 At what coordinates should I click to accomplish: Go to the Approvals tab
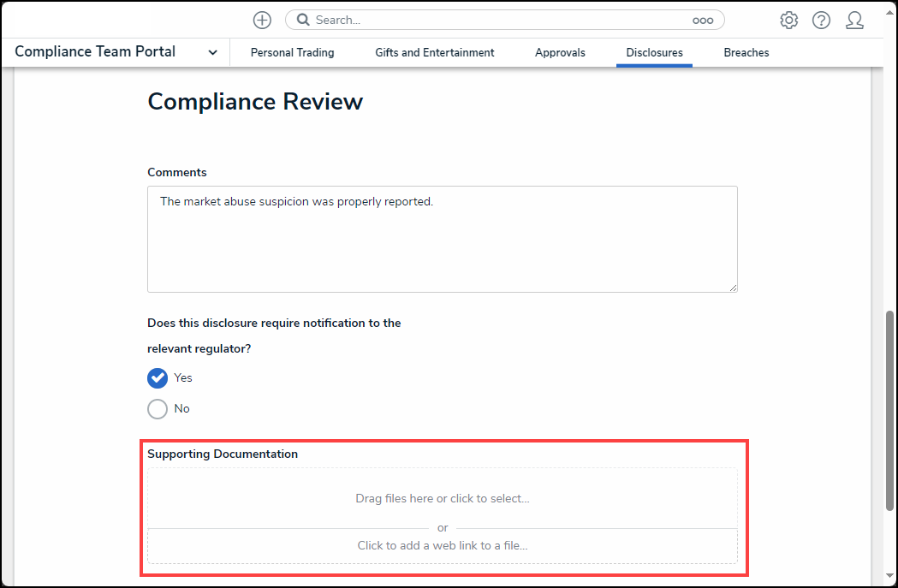click(560, 53)
